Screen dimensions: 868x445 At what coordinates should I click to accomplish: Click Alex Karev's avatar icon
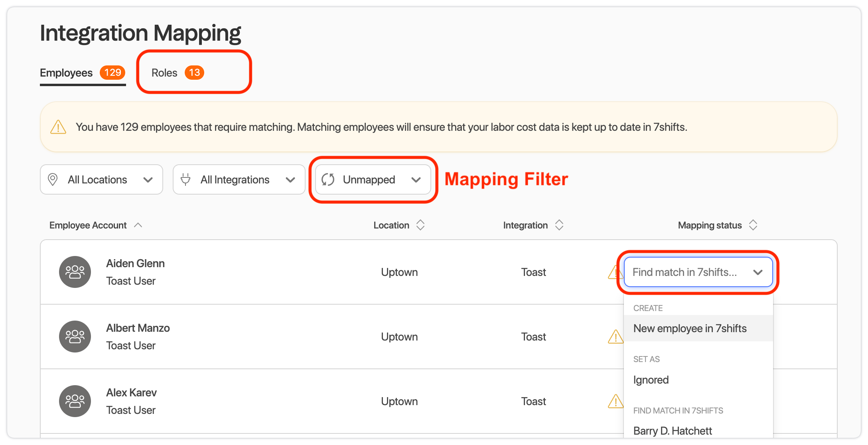(x=75, y=401)
